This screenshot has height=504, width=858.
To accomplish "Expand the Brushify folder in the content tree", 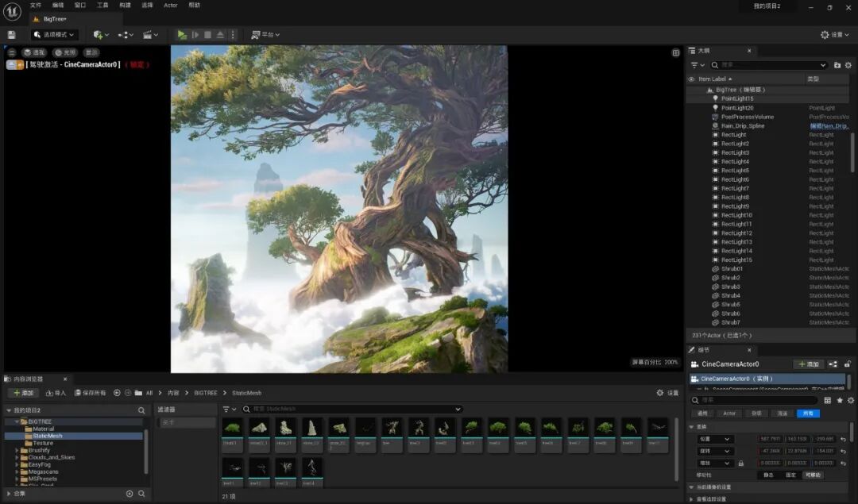I will 17,451.
